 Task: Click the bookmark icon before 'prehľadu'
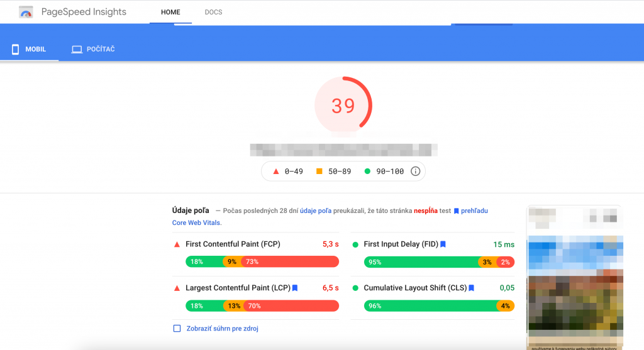click(456, 211)
